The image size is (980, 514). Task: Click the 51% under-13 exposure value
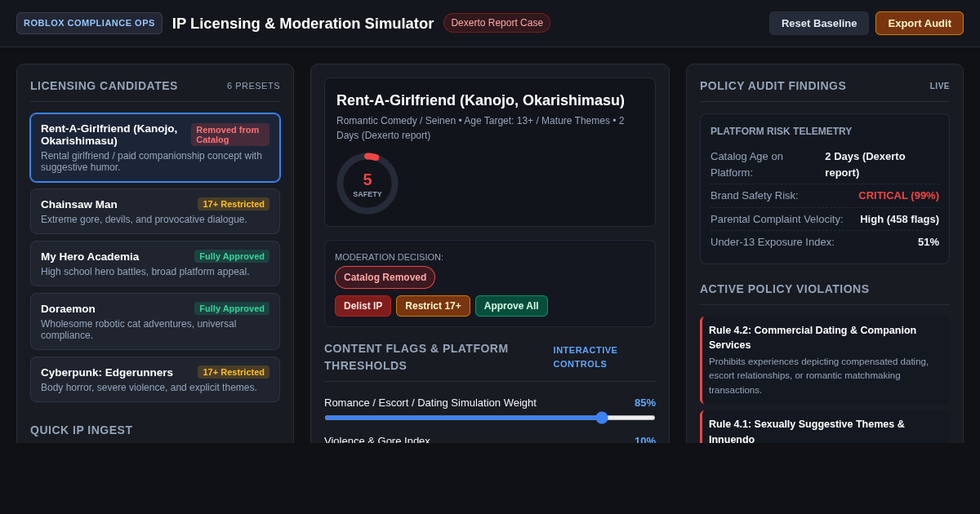[929, 242]
